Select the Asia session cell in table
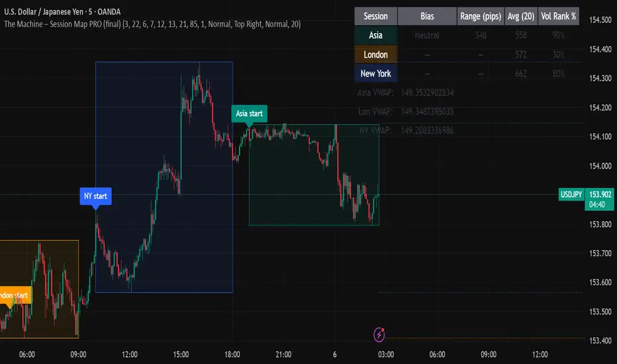Screen dimensions: 617x364 point(376,35)
